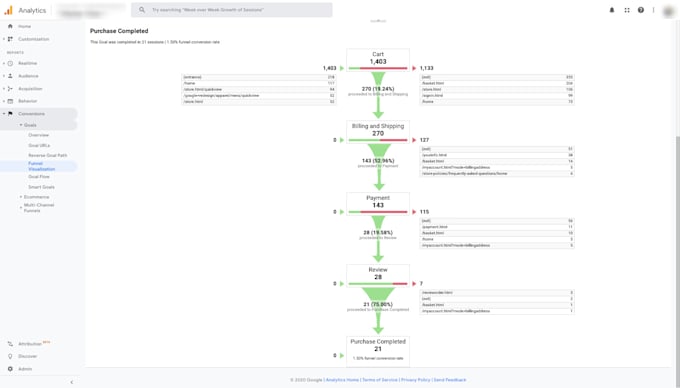Click the Send Feedback link

pyautogui.click(x=450, y=380)
